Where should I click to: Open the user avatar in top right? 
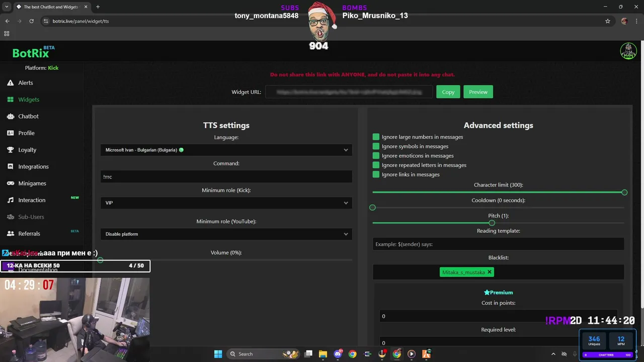628,51
